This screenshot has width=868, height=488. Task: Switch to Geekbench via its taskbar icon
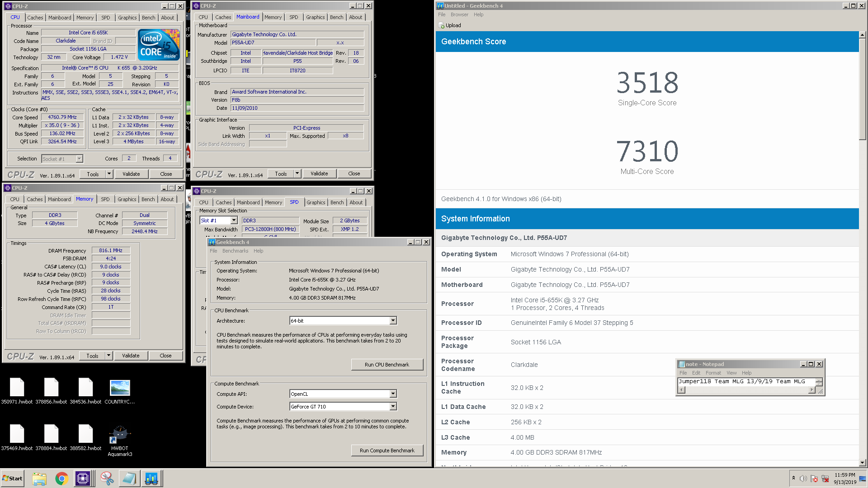(x=151, y=479)
